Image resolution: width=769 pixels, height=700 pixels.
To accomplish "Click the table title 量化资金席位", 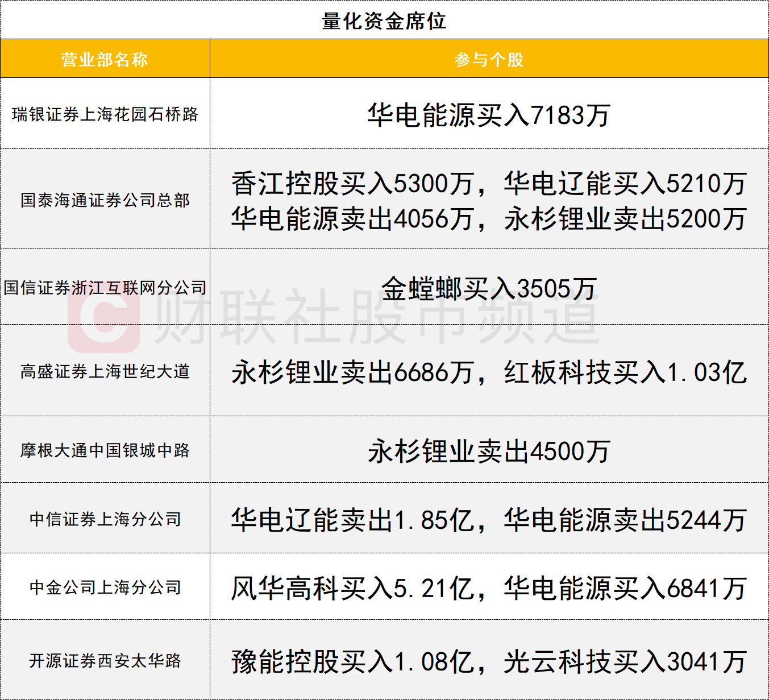I will (384, 21).
